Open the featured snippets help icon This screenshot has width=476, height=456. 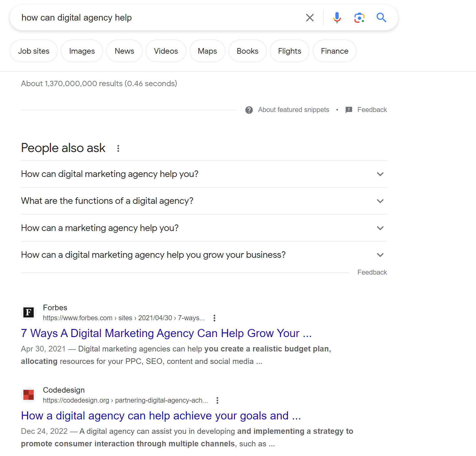tap(249, 110)
